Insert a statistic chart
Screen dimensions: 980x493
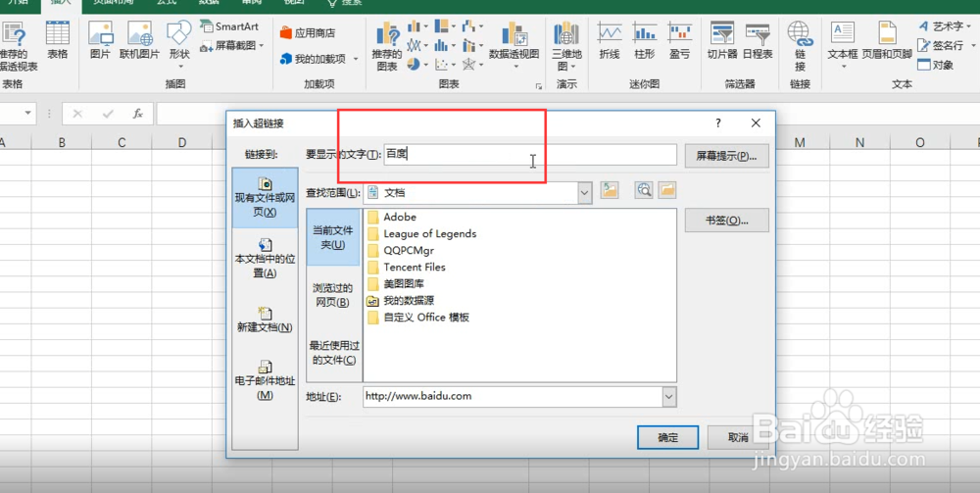[x=446, y=45]
